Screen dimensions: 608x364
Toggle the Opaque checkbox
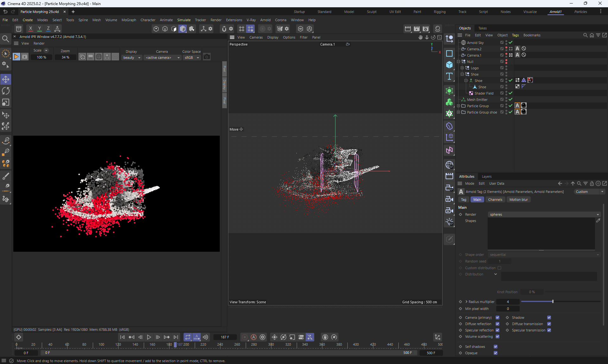pyautogui.click(x=496, y=353)
